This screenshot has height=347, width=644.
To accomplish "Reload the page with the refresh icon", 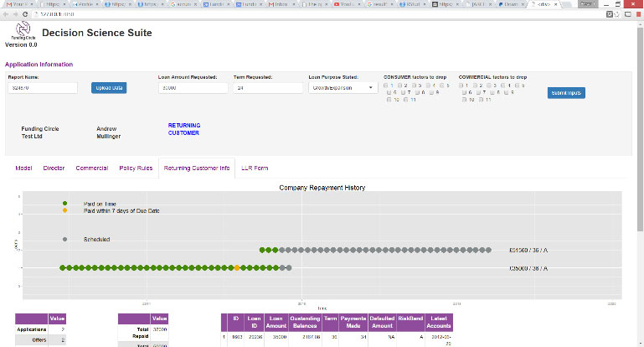I will point(25,14).
